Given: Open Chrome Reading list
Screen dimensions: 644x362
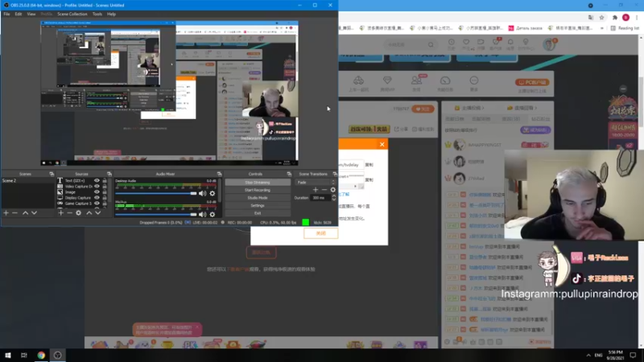Looking at the screenshot, I should pyautogui.click(x=625, y=28).
